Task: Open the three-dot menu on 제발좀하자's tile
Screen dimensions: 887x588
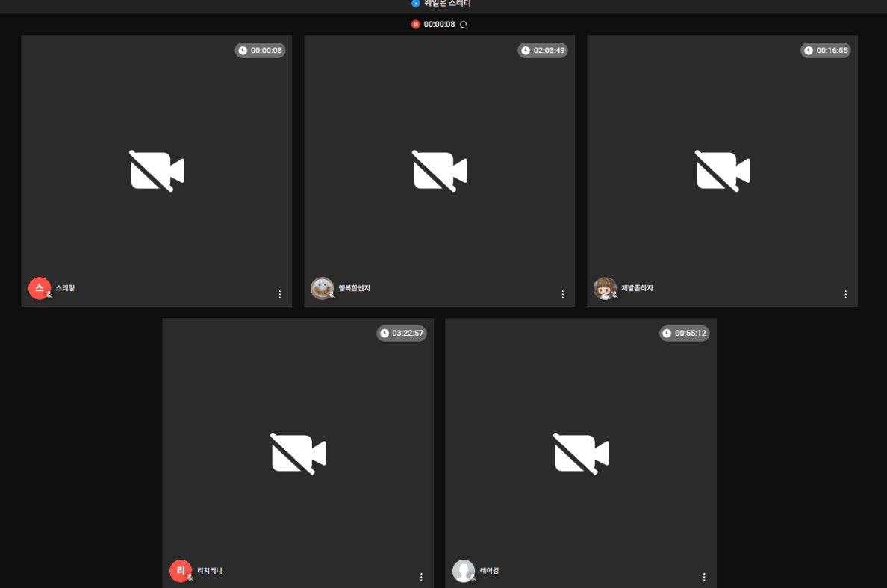Action: [x=846, y=295]
